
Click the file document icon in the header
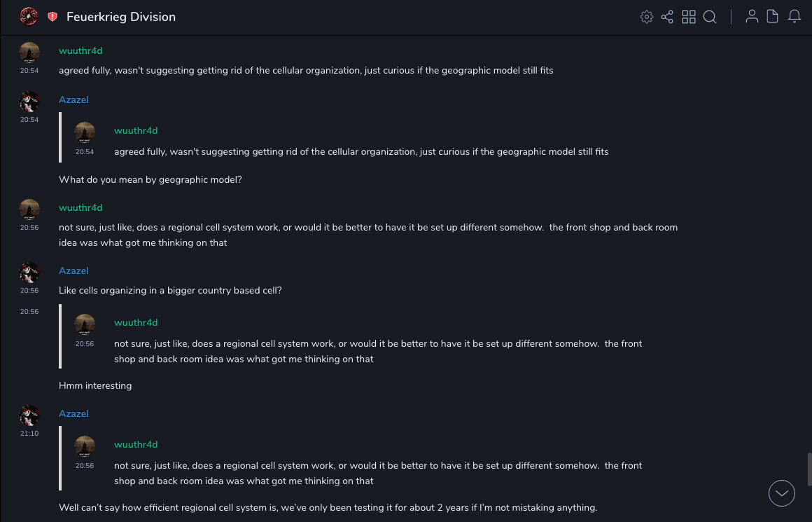(773, 17)
